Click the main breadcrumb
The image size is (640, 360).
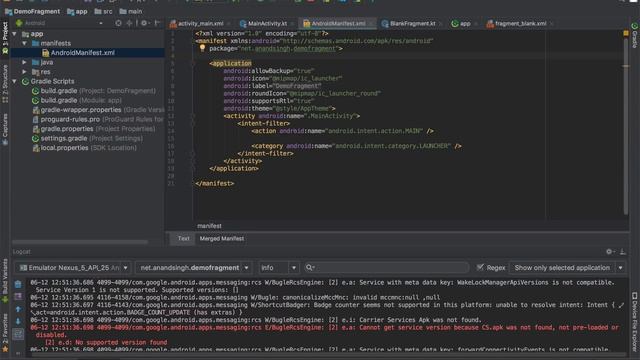(131, 11)
